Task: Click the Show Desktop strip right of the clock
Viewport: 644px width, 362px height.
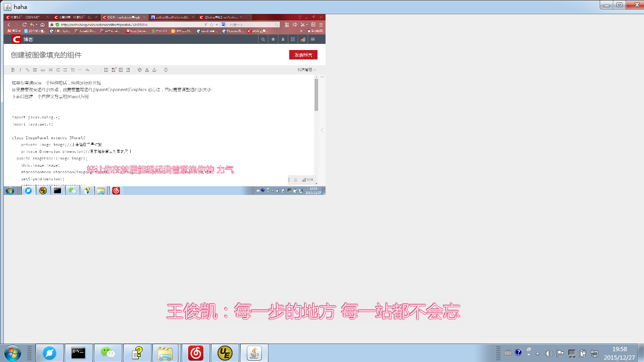Action: (x=641, y=353)
